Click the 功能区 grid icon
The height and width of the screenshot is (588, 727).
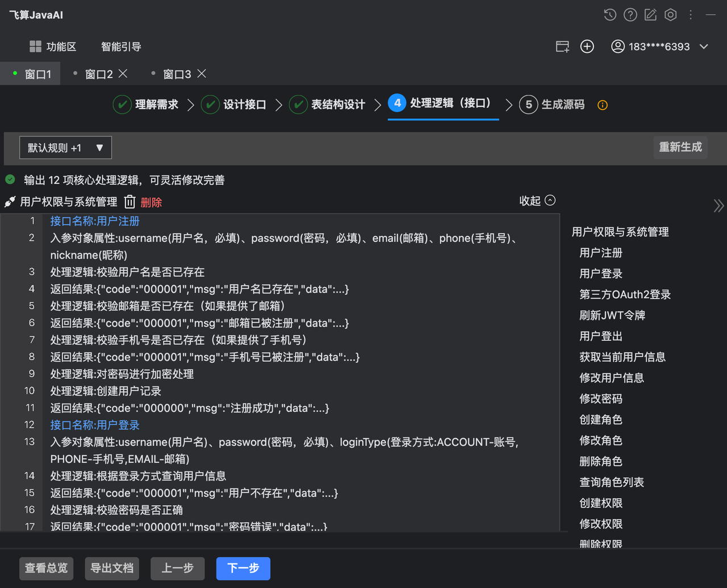coord(35,47)
